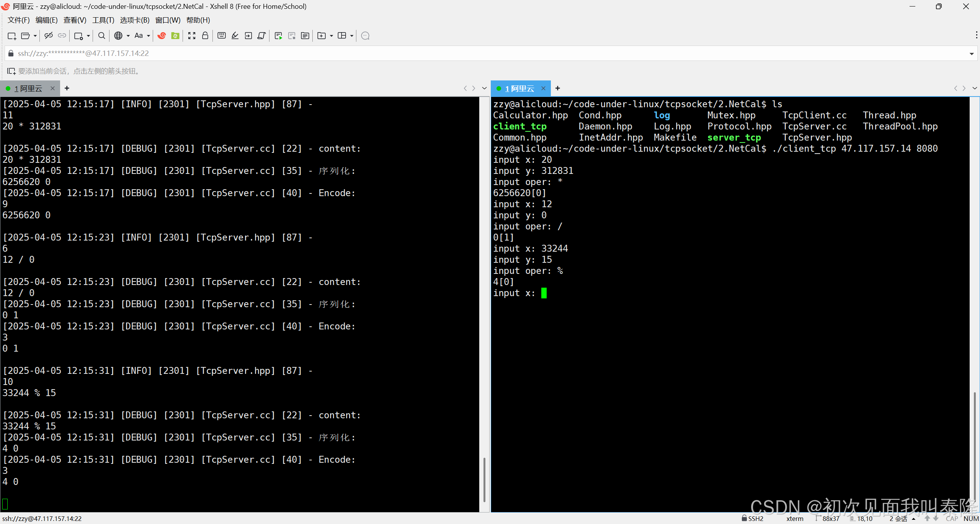
Task: Select the right pane 阿里云 tab
Action: [519, 88]
